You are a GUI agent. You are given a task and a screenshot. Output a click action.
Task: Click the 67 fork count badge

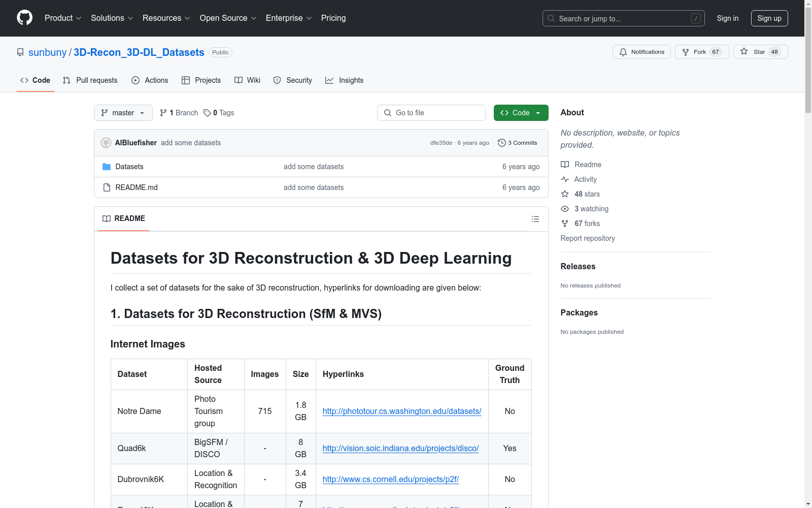click(x=716, y=52)
